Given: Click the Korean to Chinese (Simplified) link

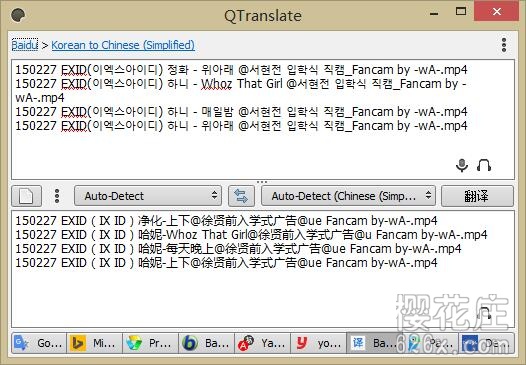Looking at the screenshot, I should click(x=123, y=45).
